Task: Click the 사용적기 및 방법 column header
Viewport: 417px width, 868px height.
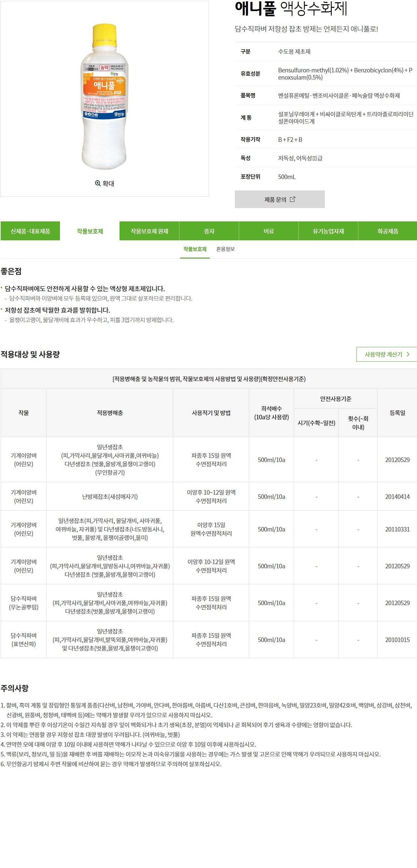Action: 211,413
